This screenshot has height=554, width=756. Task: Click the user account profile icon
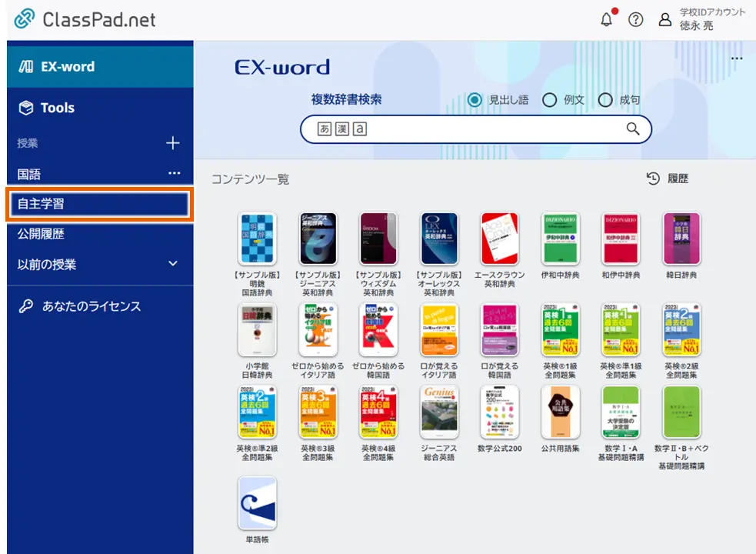[x=664, y=20]
